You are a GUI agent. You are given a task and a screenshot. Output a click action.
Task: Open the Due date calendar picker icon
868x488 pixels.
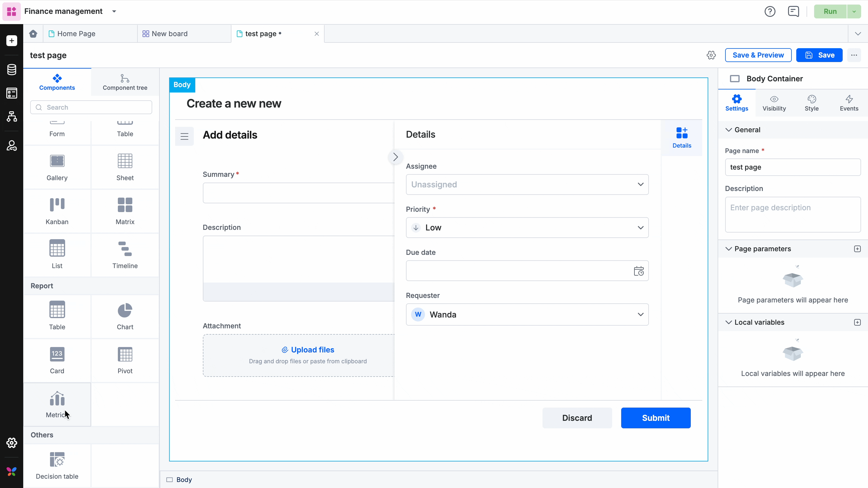639,271
